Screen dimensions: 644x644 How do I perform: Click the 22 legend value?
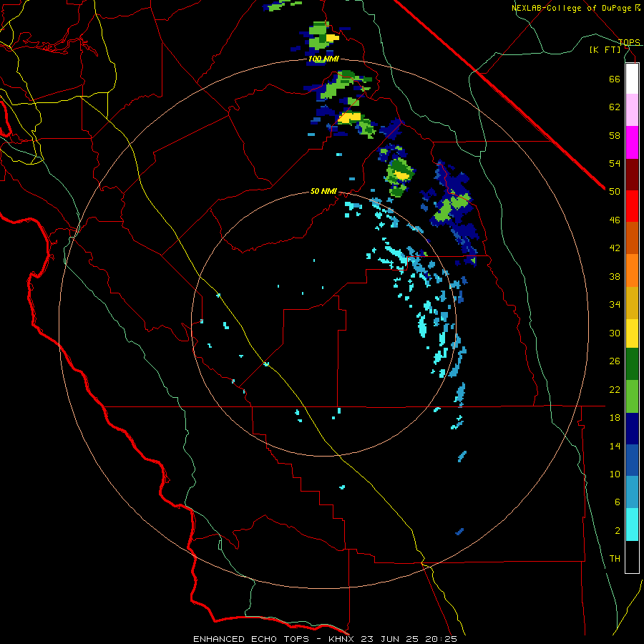[615, 389]
